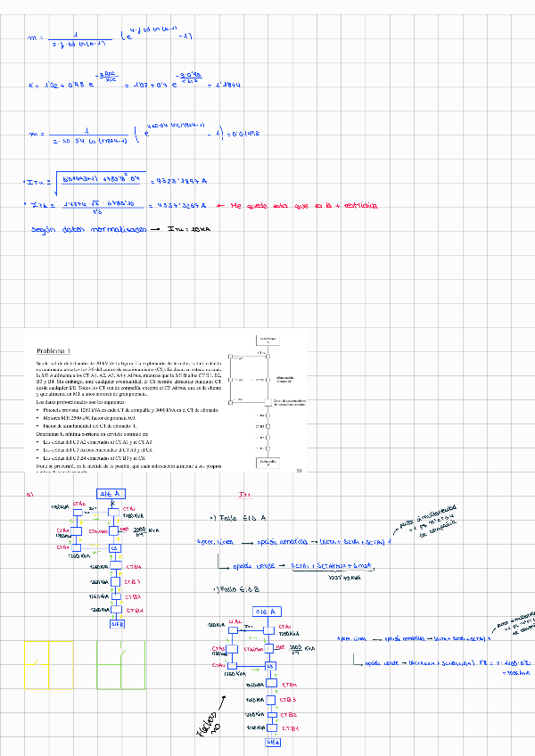Click the S/E A box in left diagram
This screenshot has height=756, width=535.
(111, 493)
